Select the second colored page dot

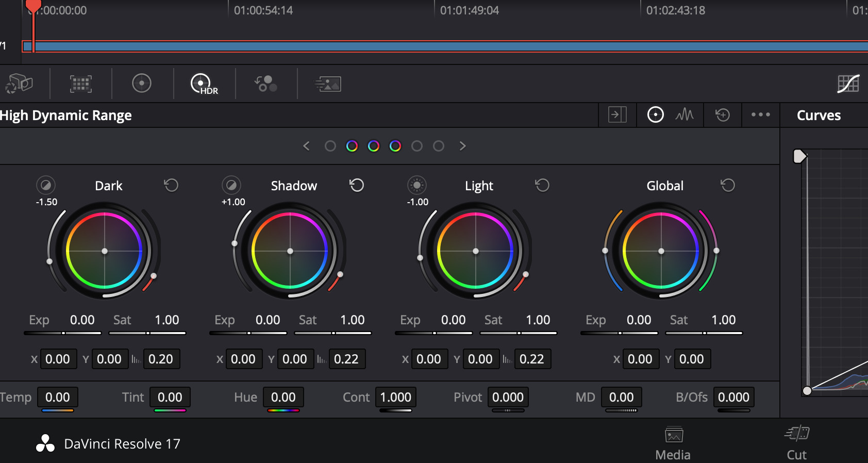click(x=352, y=146)
